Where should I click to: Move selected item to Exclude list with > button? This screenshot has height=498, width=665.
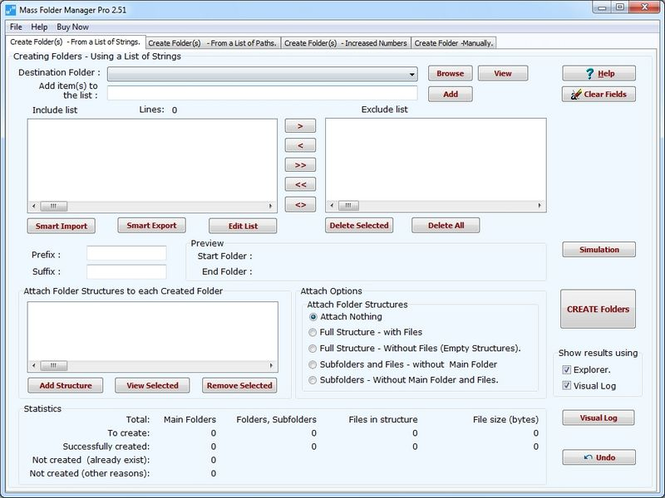300,126
